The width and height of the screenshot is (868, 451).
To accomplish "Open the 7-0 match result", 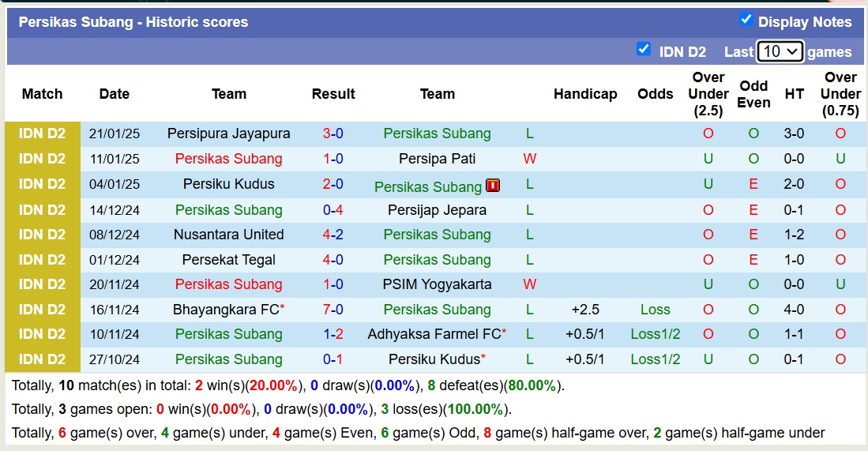I will pyautogui.click(x=333, y=310).
